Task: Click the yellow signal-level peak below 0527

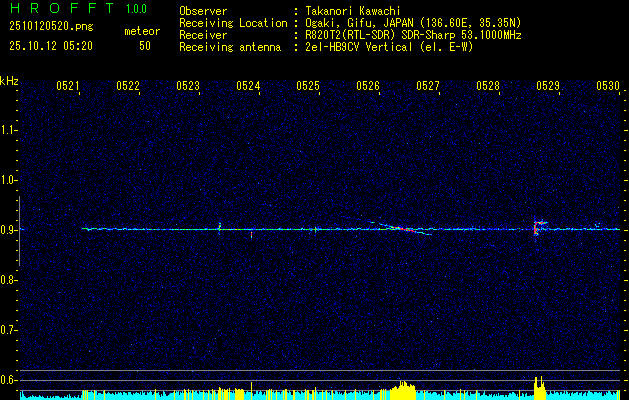Action: [403, 390]
